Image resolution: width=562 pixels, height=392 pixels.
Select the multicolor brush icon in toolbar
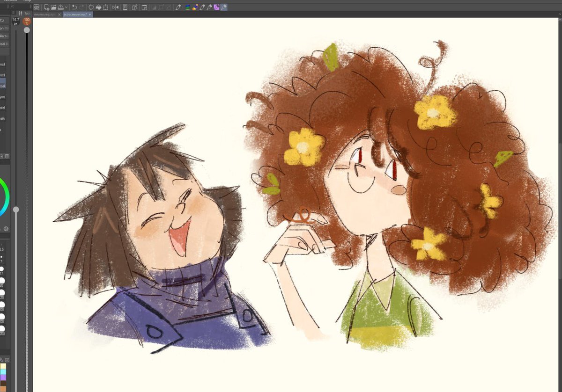point(194,7)
